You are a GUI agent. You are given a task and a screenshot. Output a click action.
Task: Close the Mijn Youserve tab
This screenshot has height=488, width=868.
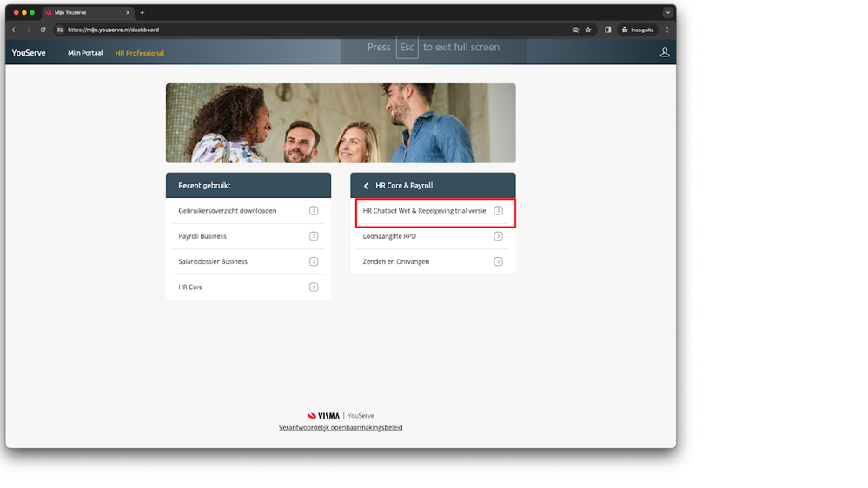pyautogui.click(x=128, y=13)
